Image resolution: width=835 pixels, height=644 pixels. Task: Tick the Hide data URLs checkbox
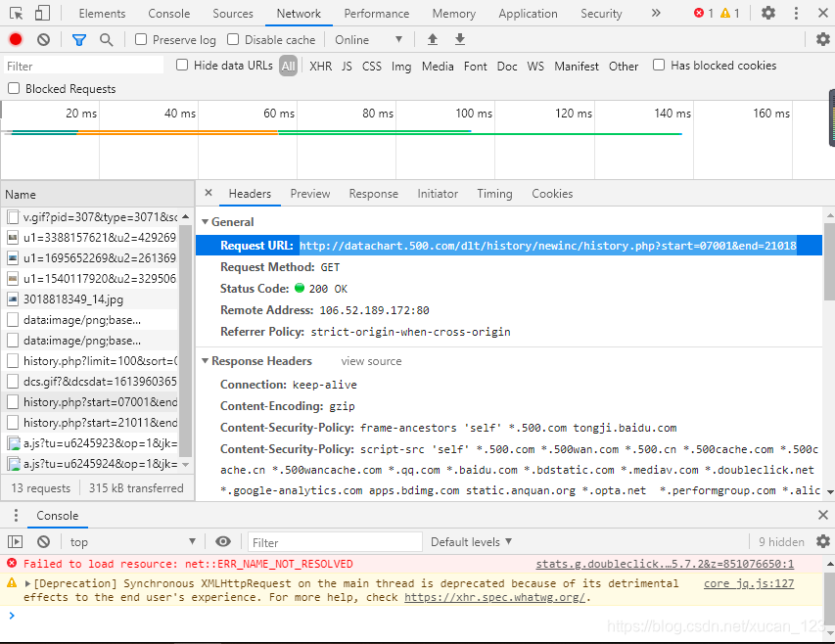tap(182, 66)
